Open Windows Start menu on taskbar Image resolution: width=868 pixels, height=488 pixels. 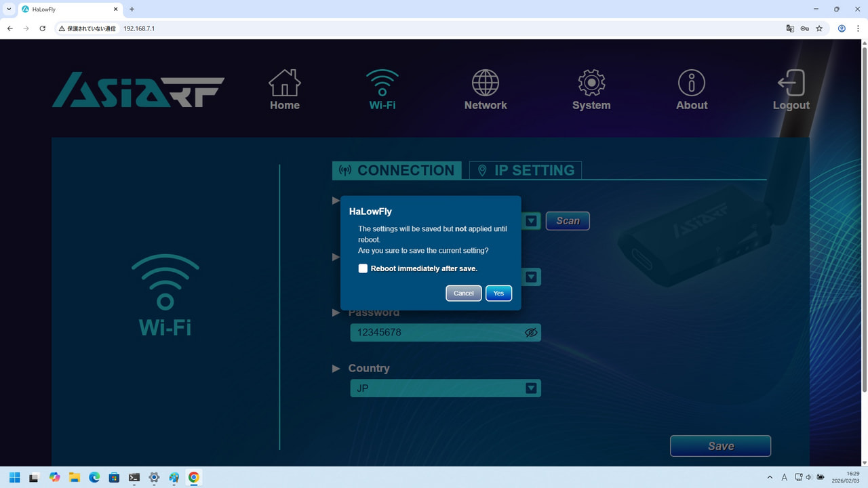[14, 477]
